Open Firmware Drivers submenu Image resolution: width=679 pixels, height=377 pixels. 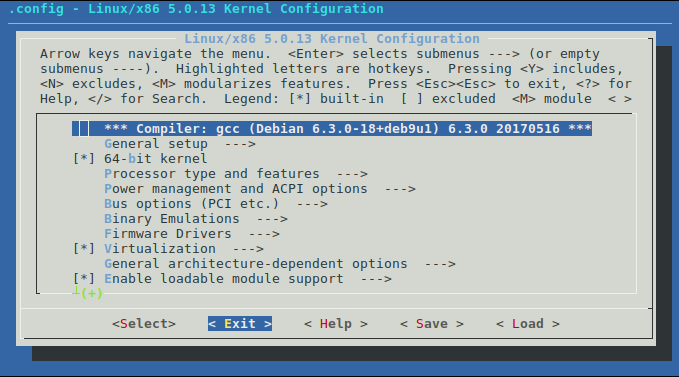click(x=192, y=234)
